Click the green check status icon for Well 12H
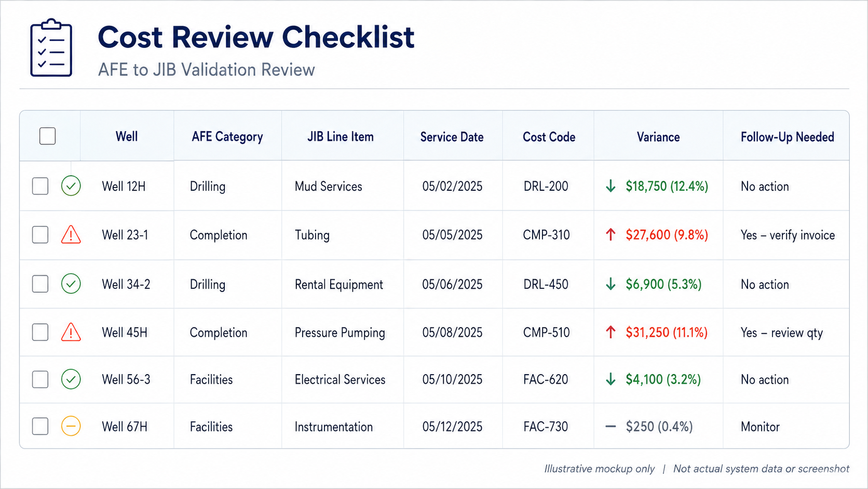This screenshot has height=489, width=868. pyautogui.click(x=71, y=186)
